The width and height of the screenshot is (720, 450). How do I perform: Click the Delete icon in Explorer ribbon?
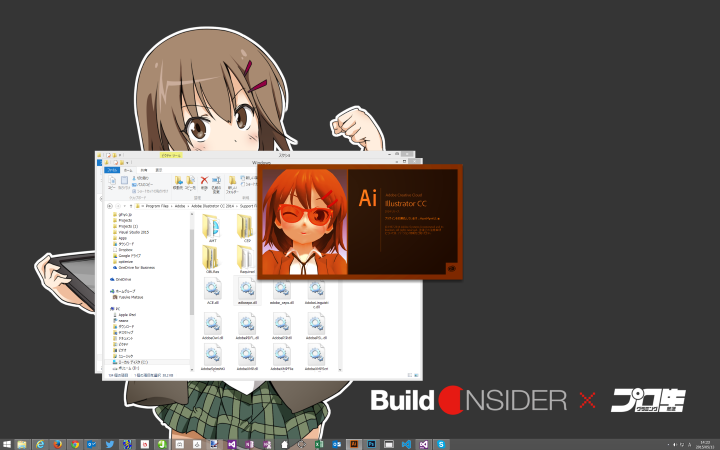(204, 182)
